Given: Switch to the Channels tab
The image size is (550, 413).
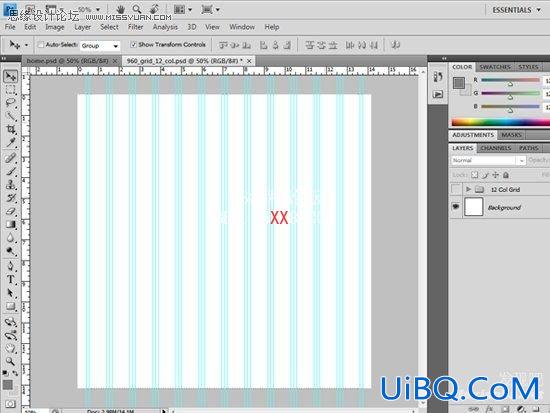Looking at the screenshot, I should [496, 148].
